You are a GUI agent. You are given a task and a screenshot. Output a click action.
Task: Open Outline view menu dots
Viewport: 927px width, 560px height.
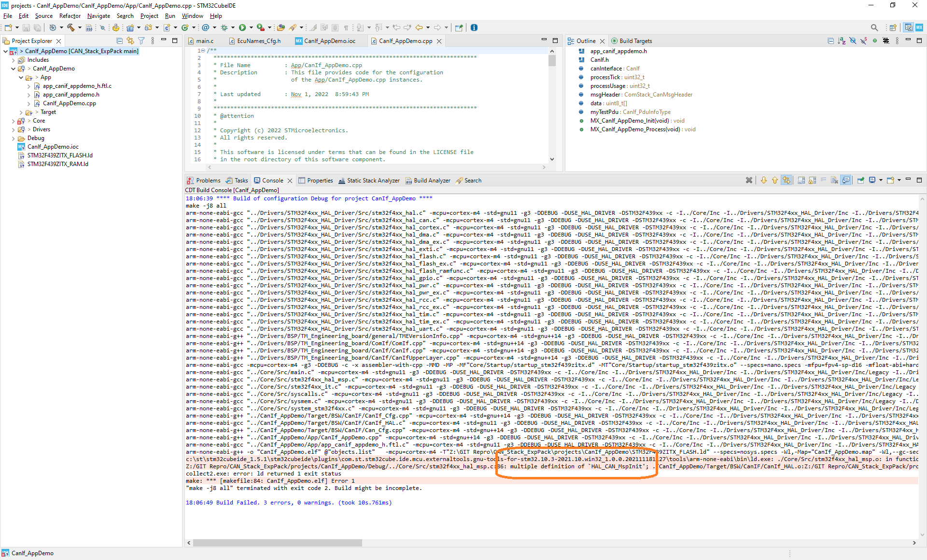[897, 41]
